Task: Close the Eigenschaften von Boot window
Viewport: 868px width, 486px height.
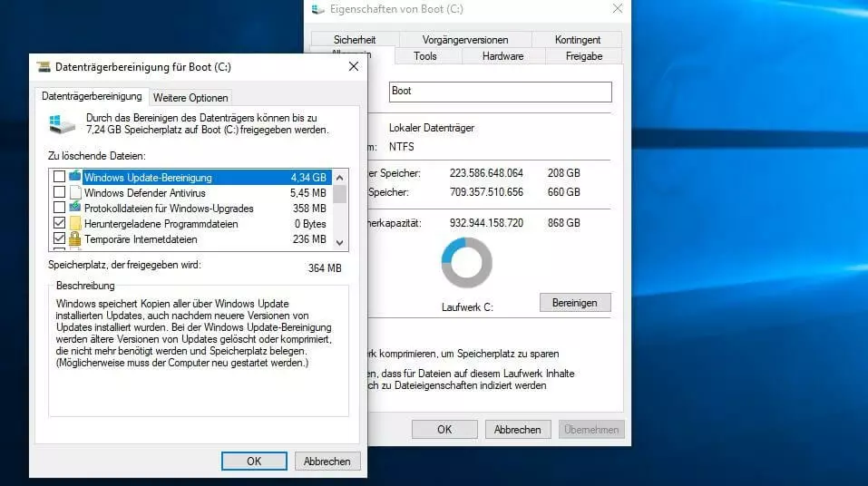Action: (618, 8)
